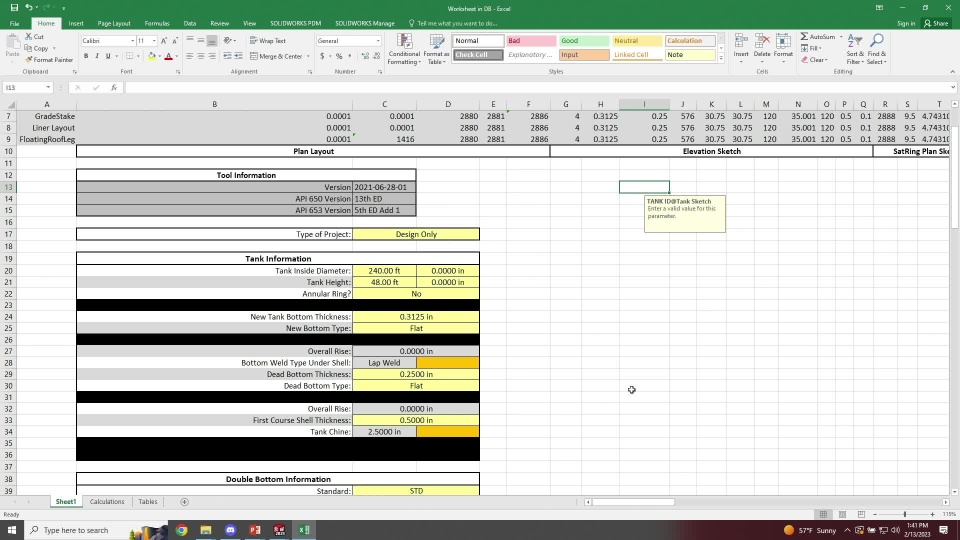Apply the yellow Fill Color
Image resolution: width=960 pixels, height=540 pixels.
coord(152,56)
